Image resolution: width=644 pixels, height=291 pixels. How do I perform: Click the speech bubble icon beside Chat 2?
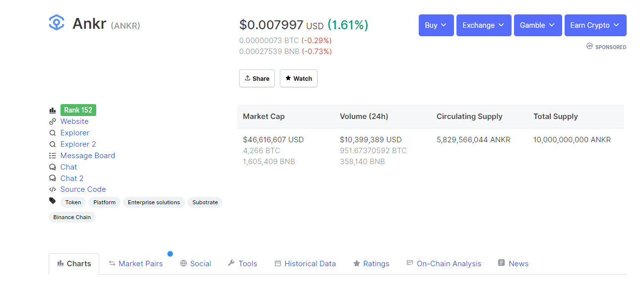point(53,178)
